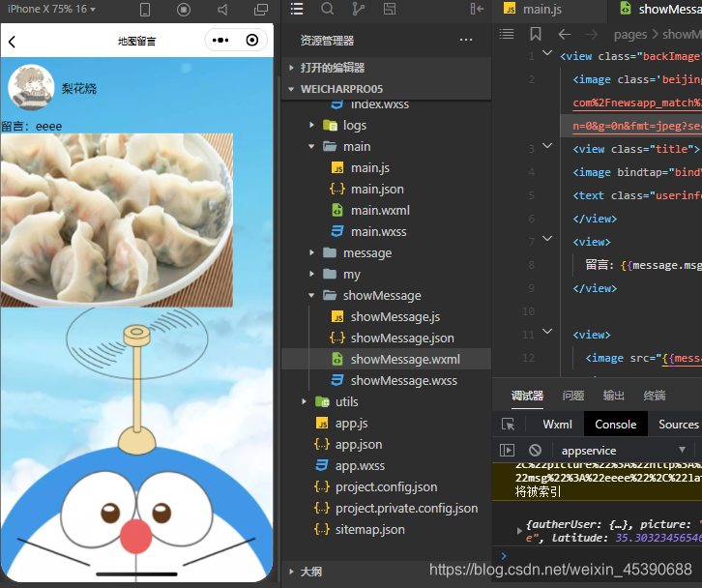This screenshot has width=702, height=588.
Task: Open the resource manager more actions dots
Action: coord(466,40)
